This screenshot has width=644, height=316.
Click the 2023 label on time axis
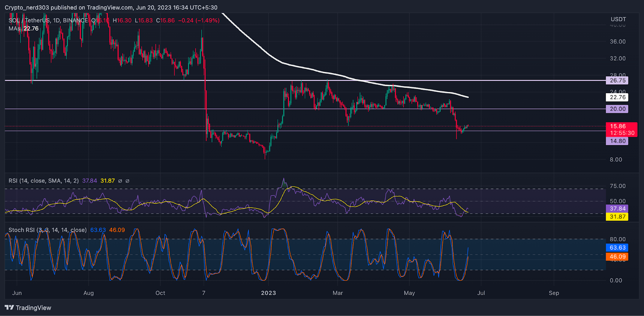[x=268, y=293]
